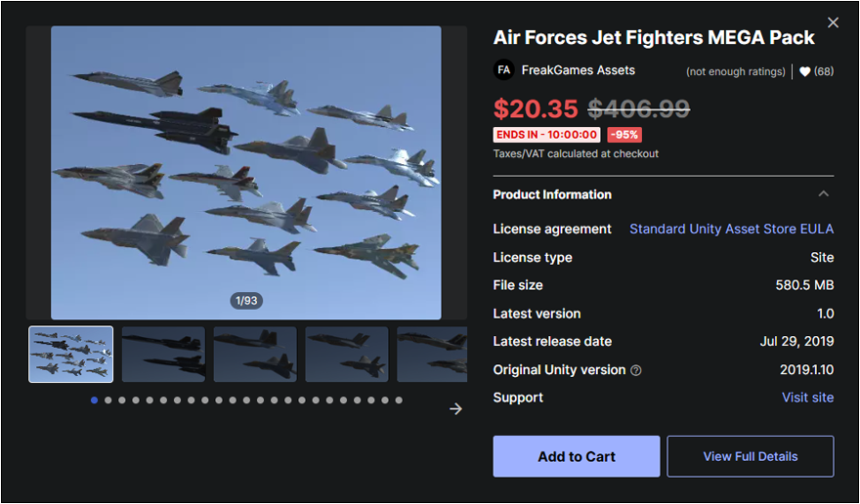Add the jet fighters pack to cart
The width and height of the screenshot is (860, 504).
(x=577, y=456)
